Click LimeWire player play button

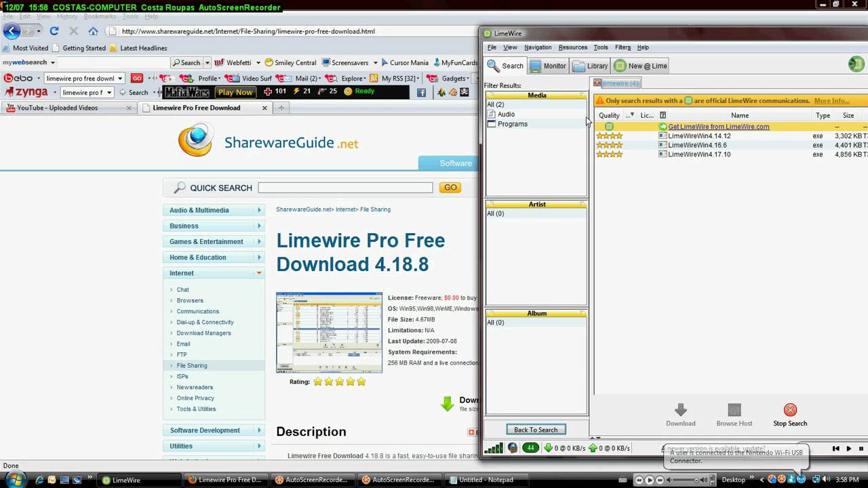[x=848, y=448]
